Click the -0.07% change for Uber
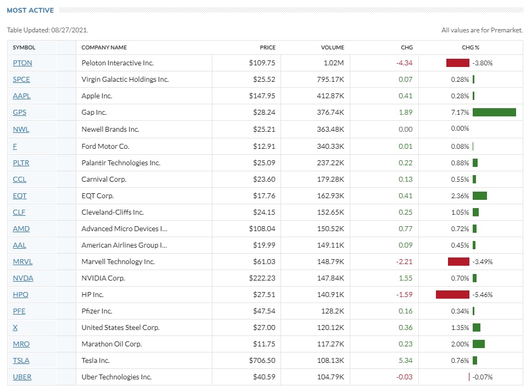The image size is (532, 392). [x=483, y=377]
